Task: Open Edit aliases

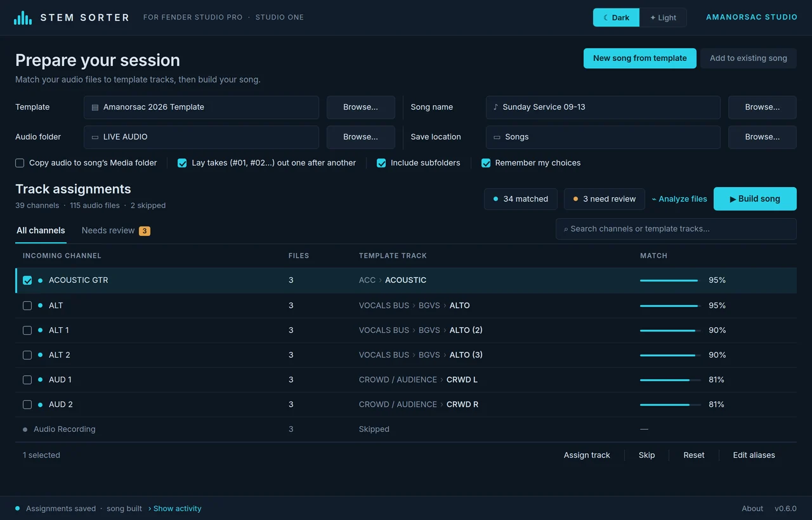Action: [754, 455]
